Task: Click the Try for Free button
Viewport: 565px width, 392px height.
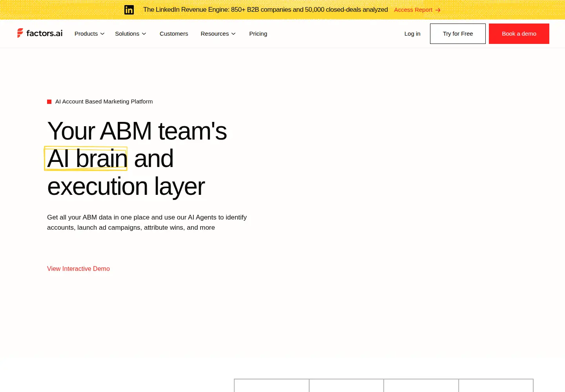Action: coord(458,34)
